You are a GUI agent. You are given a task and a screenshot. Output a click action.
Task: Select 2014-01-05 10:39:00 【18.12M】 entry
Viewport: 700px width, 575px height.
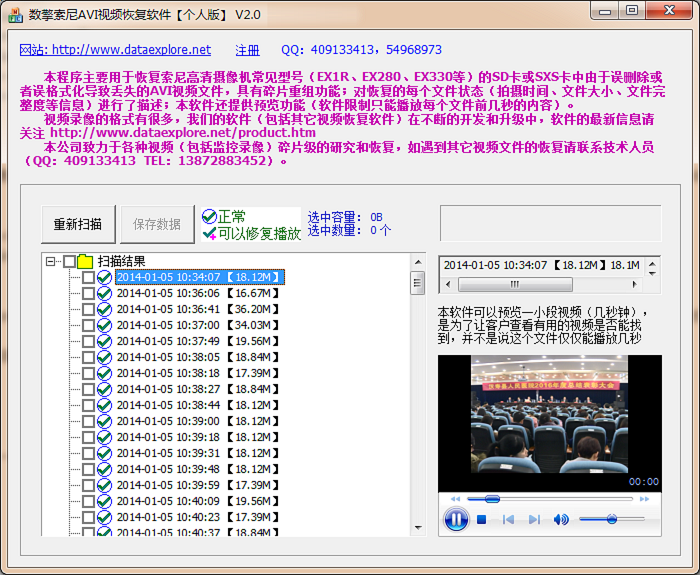pos(198,421)
